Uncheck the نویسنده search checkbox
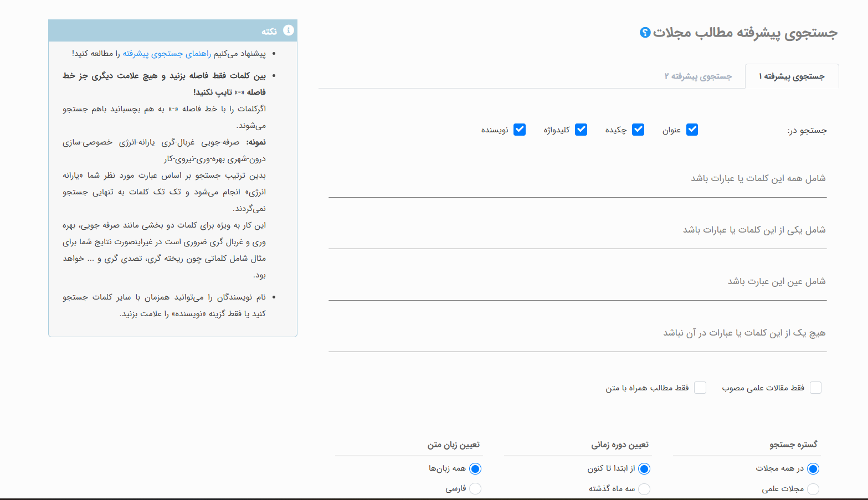 519,129
